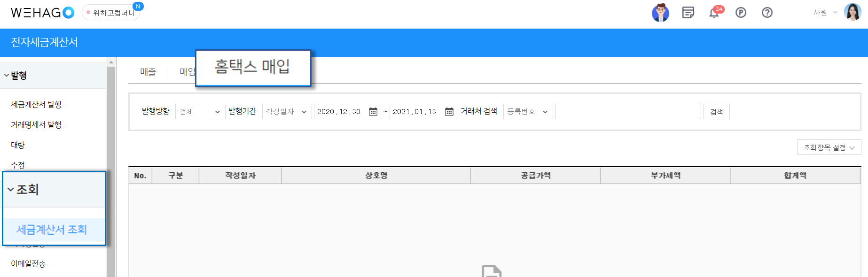Collapse the 발행 sidebar section
868x277 pixels.
point(15,75)
